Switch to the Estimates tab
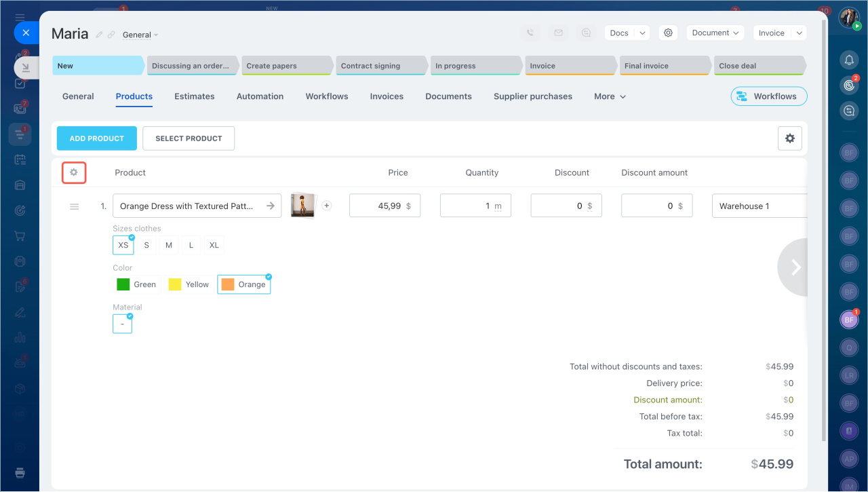Image resolution: width=868 pixels, height=492 pixels. point(194,96)
